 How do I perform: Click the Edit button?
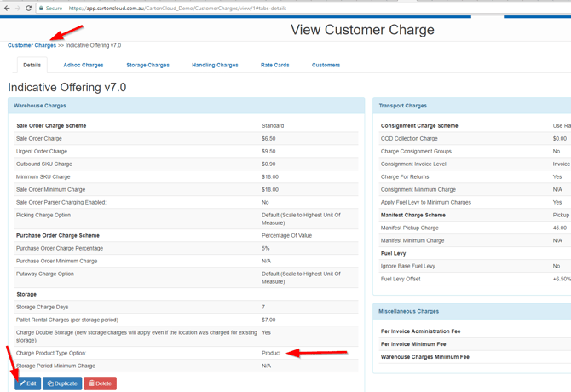point(27,383)
